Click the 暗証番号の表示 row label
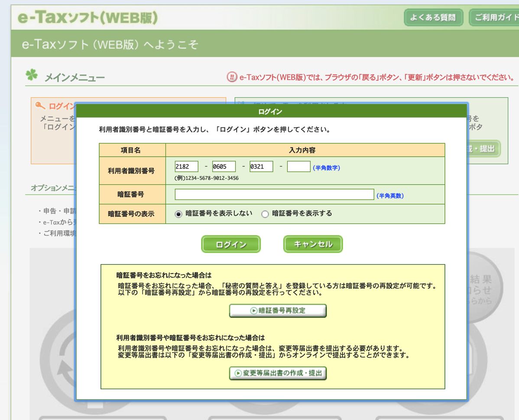This screenshot has height=420, width=519. pyautogui.click(x=131, y=214)
